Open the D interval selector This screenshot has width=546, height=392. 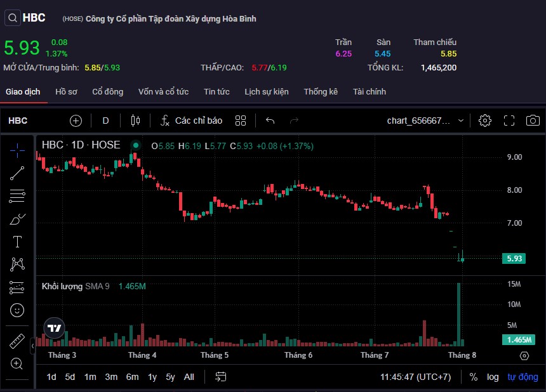[x=105, y=121]
